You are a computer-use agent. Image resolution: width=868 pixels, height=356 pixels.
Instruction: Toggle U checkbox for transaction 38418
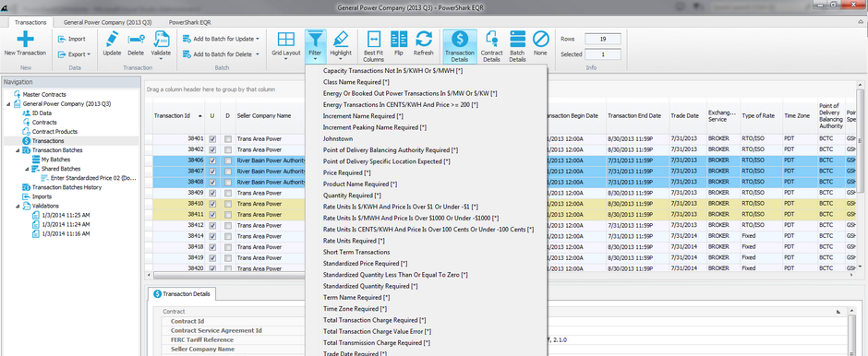[213, 246]
